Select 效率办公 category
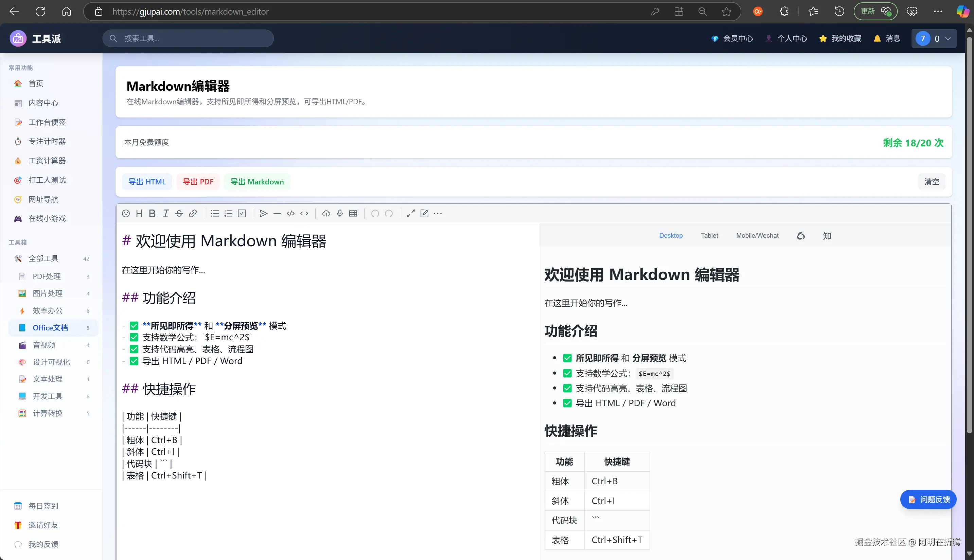 (53, 310)
